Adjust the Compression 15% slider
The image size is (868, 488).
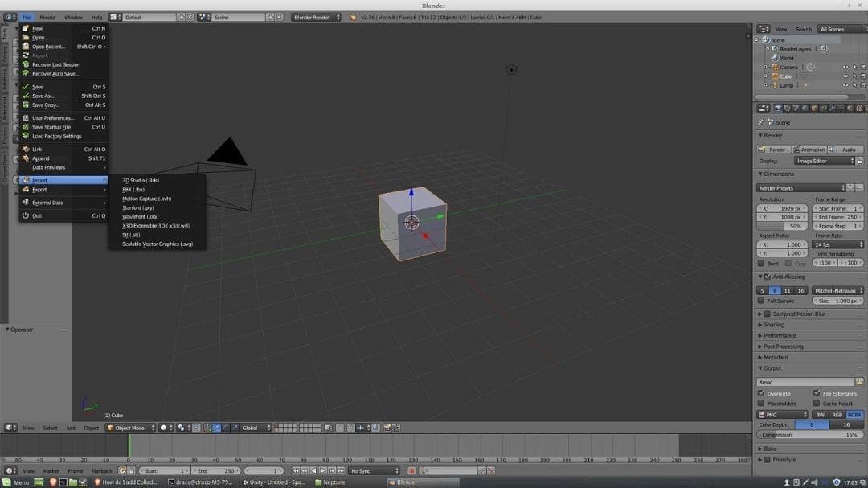pos(810,435)
